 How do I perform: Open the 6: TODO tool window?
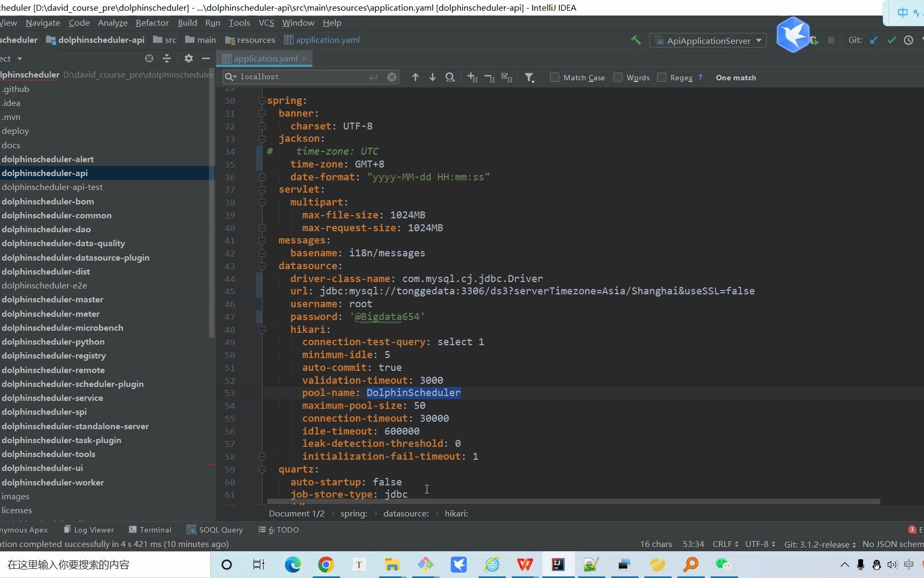point(279,529)
